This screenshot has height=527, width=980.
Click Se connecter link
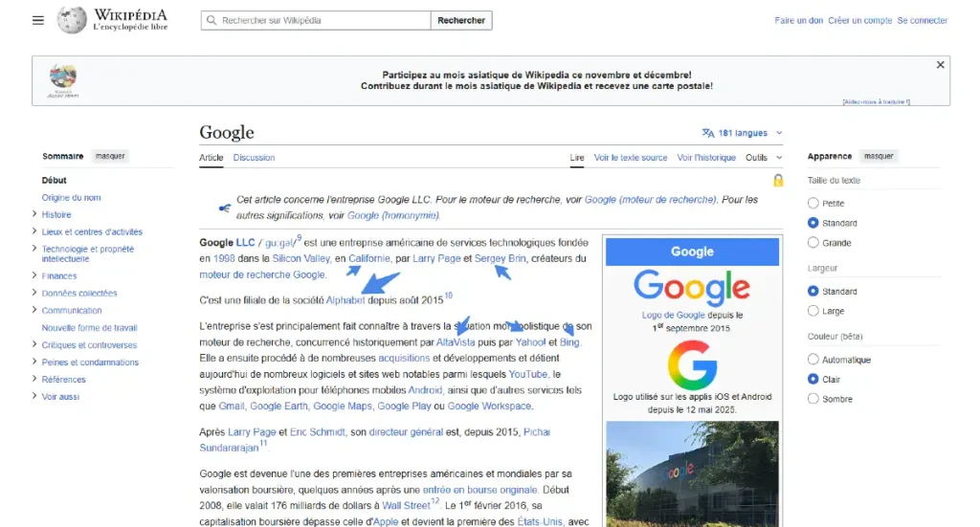923,21
